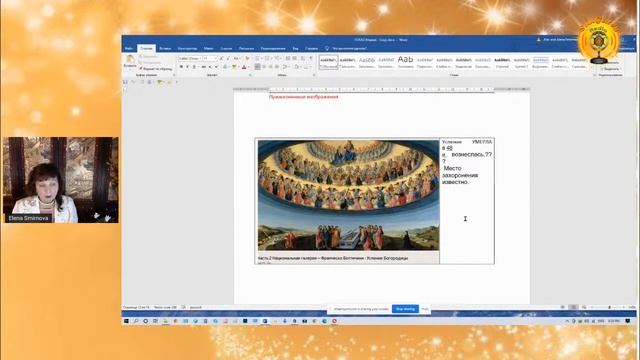
Task: Switch to the Вставка ribbon tab
Action: pyautogui.click(x=165, y=48)
